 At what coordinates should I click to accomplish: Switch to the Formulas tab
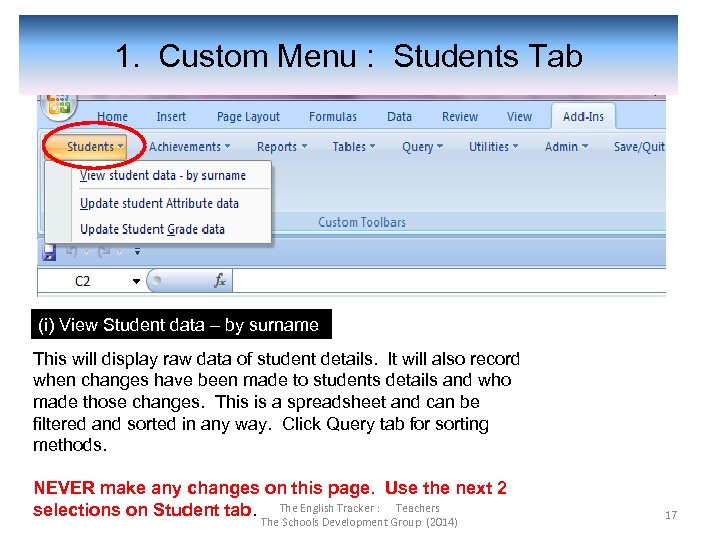pyautogui.click(x=332, y=117)
